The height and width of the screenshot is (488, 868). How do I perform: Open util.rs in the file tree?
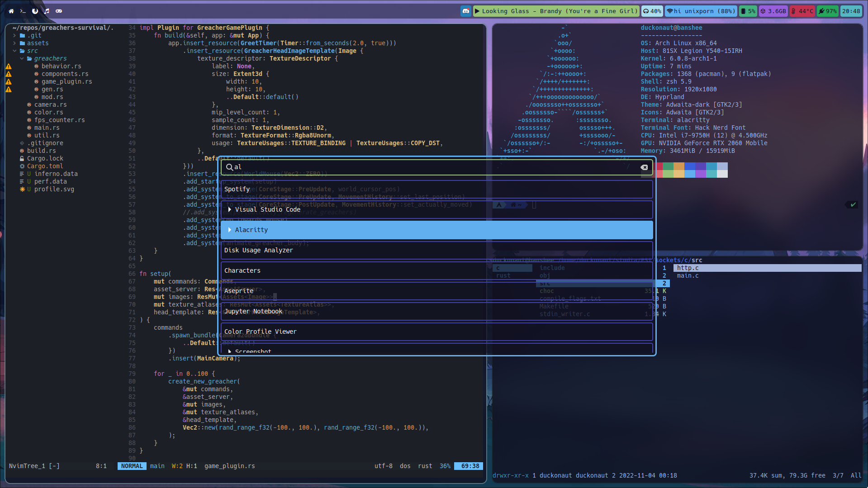[x=47, y=135]
